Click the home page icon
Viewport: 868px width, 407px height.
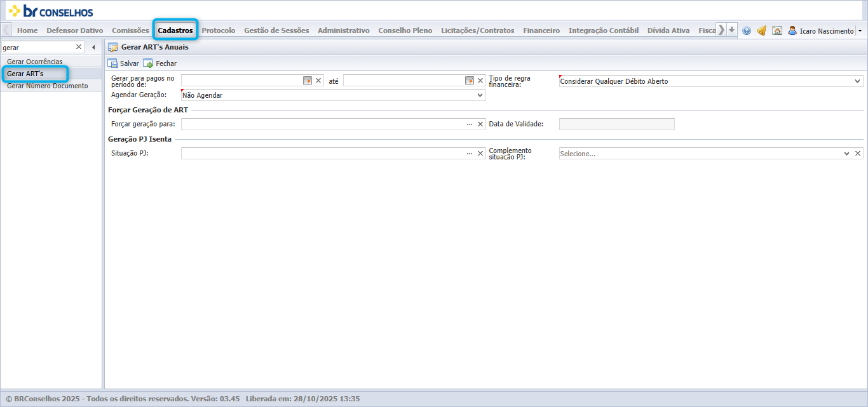coord(776,30)
